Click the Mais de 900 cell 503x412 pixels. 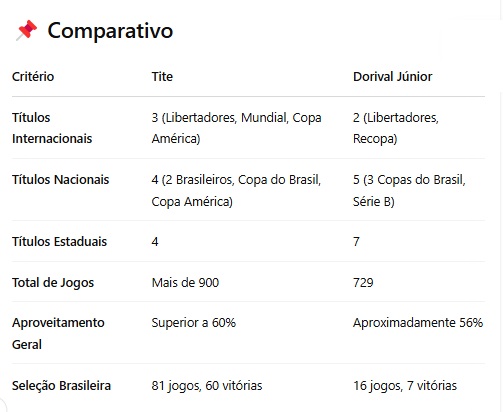point(185,283)
